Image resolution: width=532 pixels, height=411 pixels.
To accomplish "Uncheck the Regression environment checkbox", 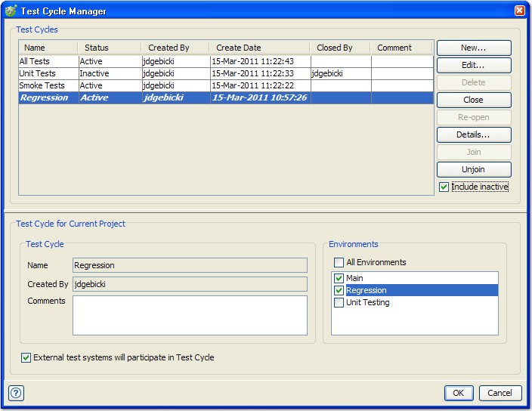I will [339, 290].
